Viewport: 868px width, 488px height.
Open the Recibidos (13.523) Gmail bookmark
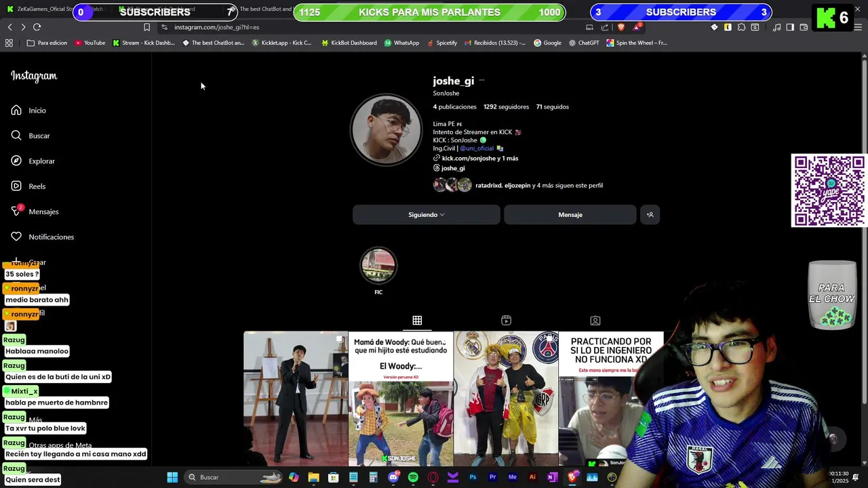coord(495,43)
